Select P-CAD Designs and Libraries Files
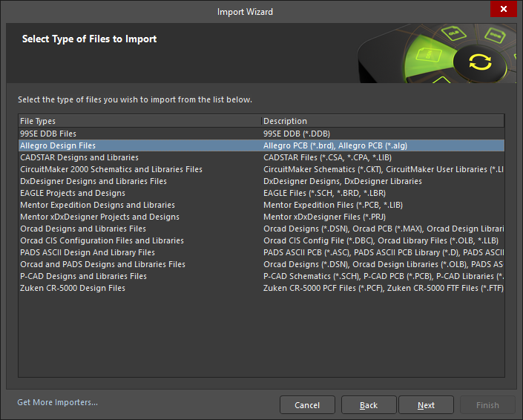The width and height of the screenshot is (523, 420). coord(261,276)
